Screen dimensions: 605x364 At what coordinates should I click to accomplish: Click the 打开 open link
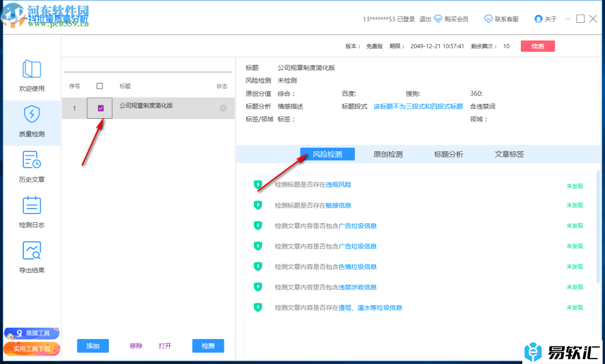click(165, 346)
